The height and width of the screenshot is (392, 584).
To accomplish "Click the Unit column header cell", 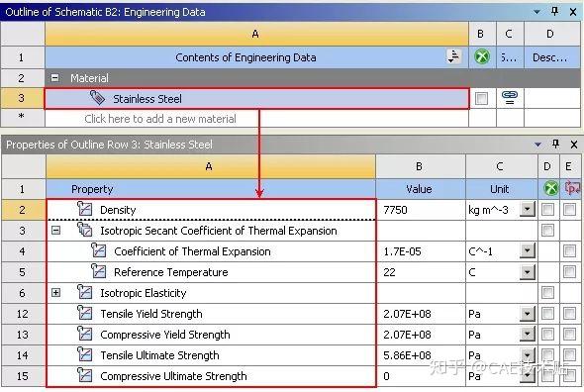I will click(x=501, y=189).
